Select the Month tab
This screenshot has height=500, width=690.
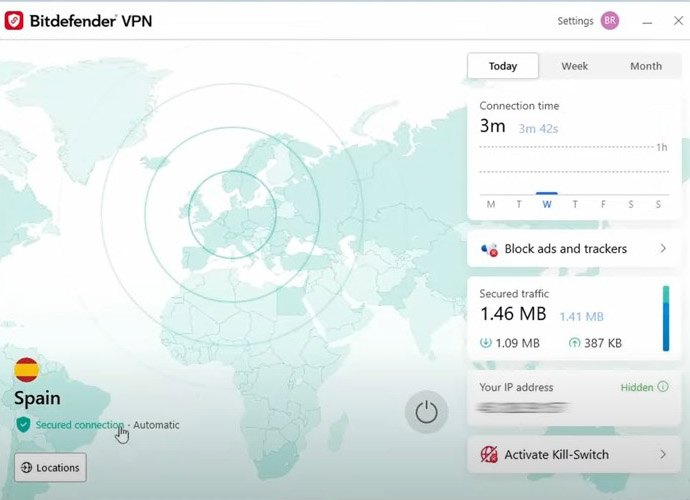tap(645, 66)
